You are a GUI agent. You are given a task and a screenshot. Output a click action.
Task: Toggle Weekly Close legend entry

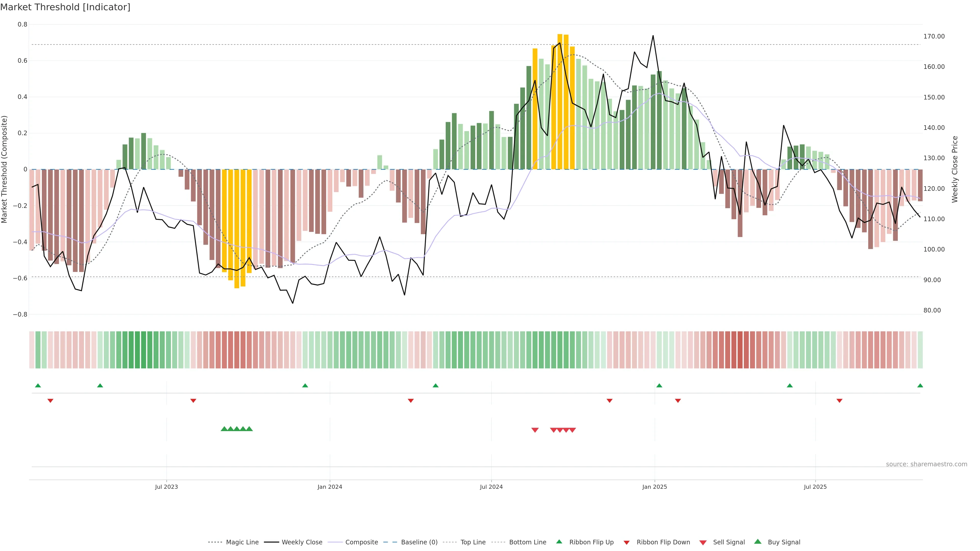302,542
